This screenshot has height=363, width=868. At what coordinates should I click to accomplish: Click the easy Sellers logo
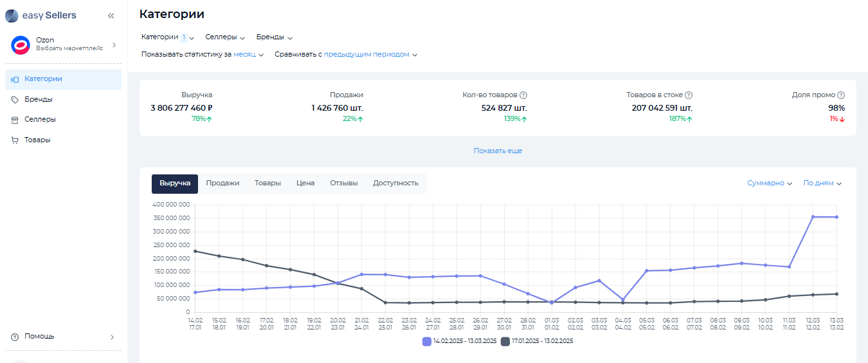[x=41, y=15]
